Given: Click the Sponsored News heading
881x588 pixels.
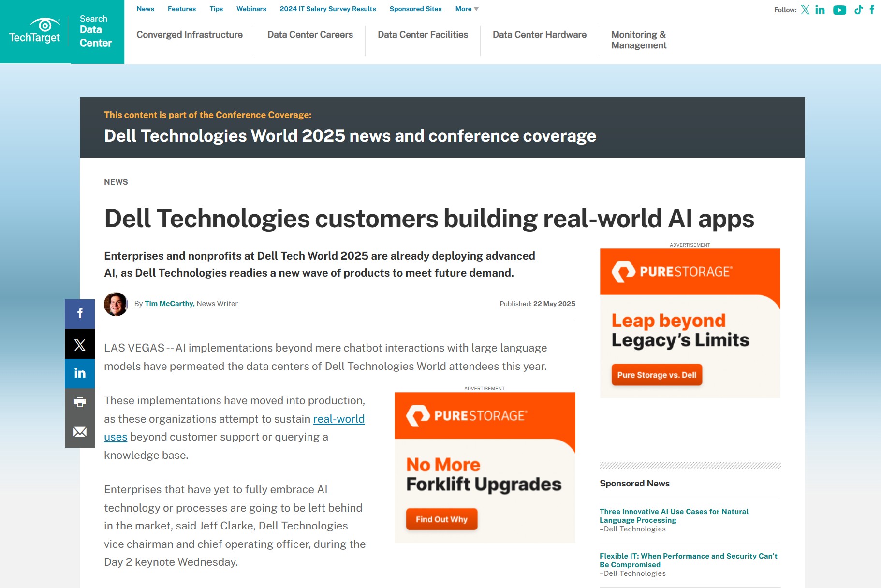Looking at the screenshot, I should (634, 484).
